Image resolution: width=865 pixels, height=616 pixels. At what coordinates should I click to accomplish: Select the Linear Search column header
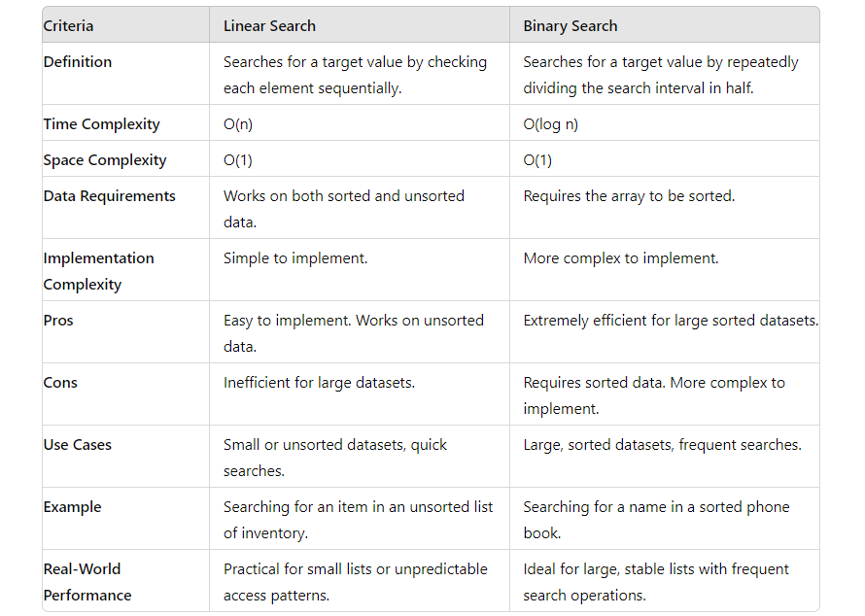click(x=269, y=26)
